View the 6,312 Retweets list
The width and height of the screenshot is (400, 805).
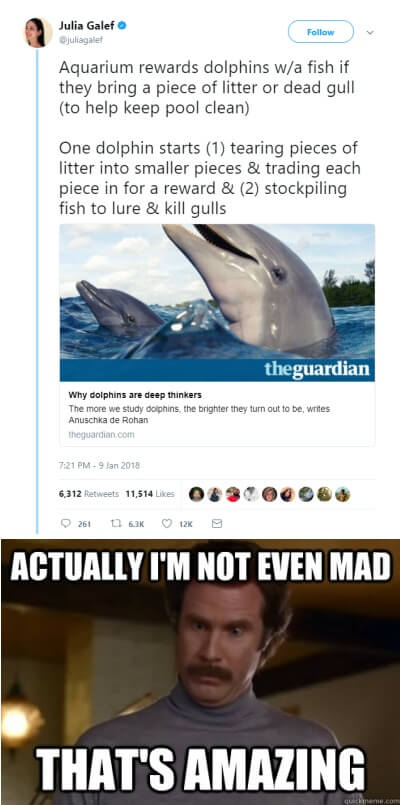(x=88, y=493)
